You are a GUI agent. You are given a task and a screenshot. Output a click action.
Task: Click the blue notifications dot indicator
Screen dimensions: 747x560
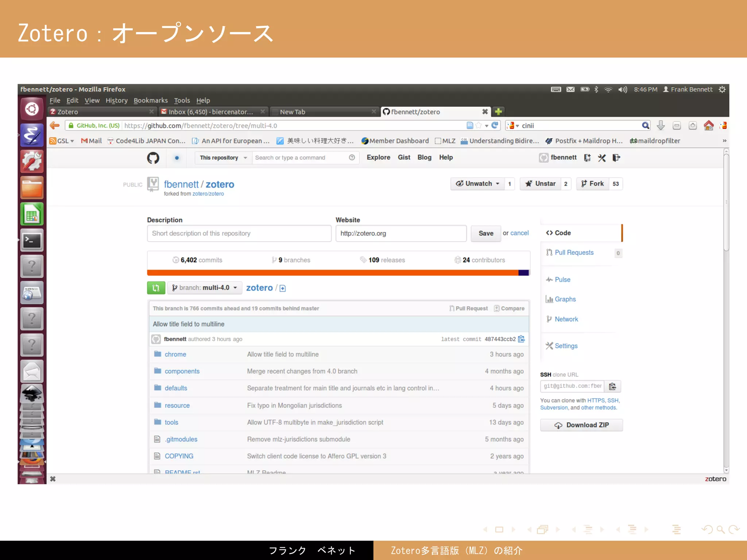[x=177, y=158]
